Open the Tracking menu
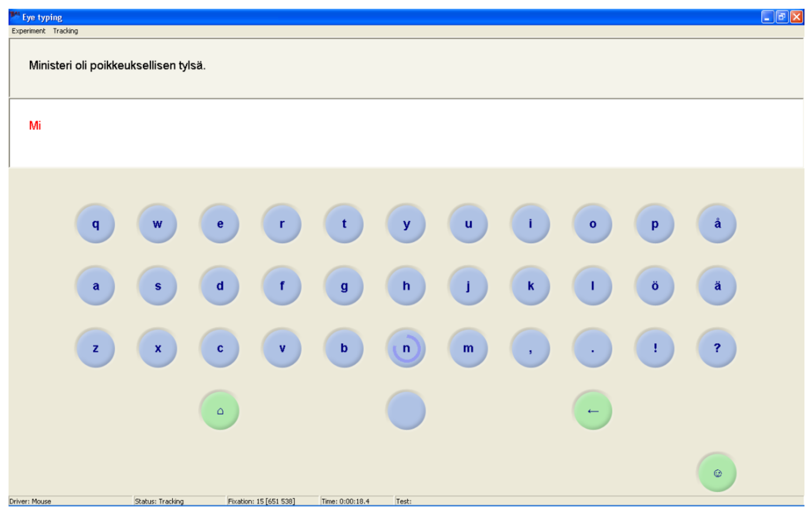The width and height of the screenshot is (812, 516). click(65, 31)
